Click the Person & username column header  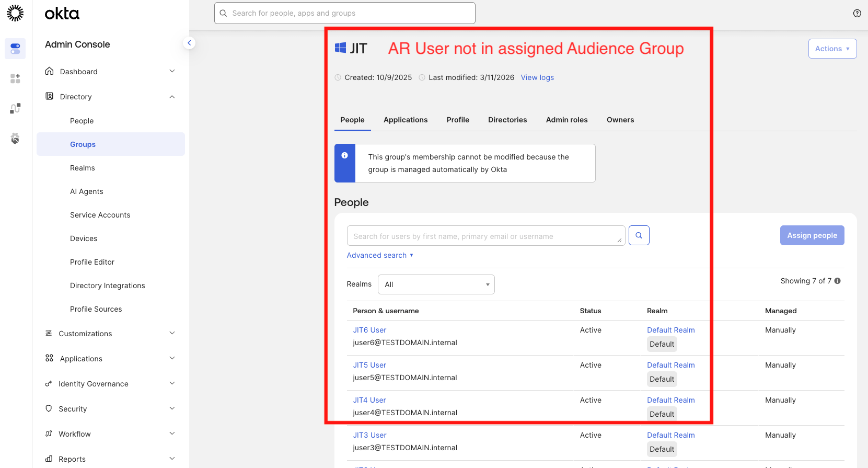click(386, 311)
